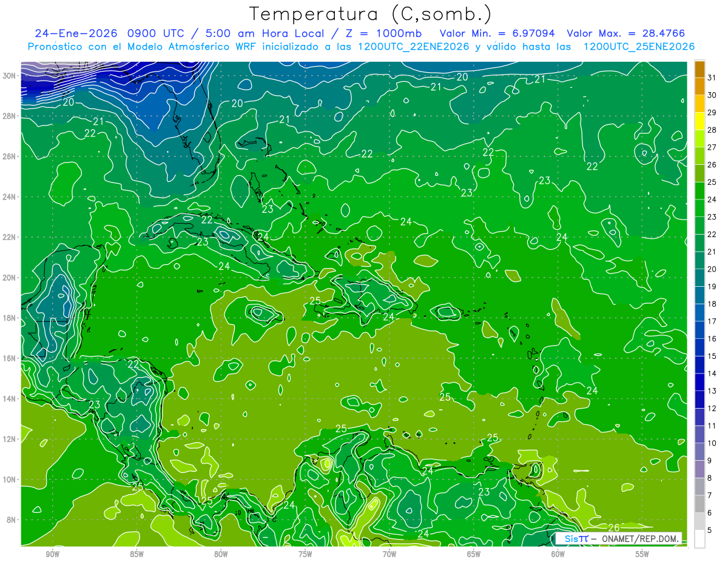The height and width of the screenshot is (562, 728).
Task: Click the "12N" latitude label
Action: (9, 439)
